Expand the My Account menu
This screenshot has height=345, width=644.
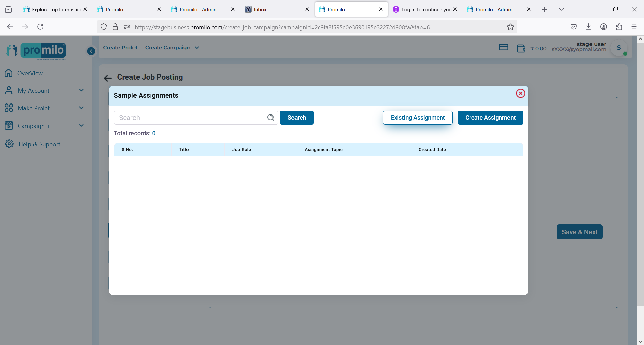[81, 90]
